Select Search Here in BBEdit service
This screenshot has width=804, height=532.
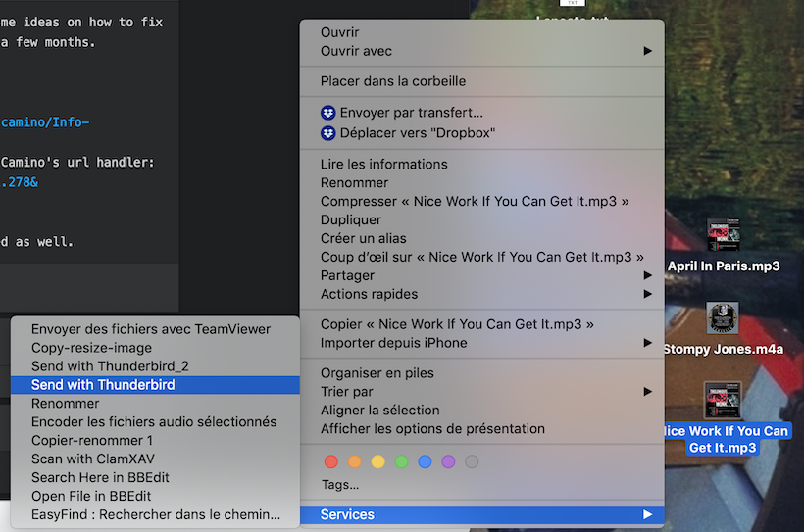[x=155, y=477]
